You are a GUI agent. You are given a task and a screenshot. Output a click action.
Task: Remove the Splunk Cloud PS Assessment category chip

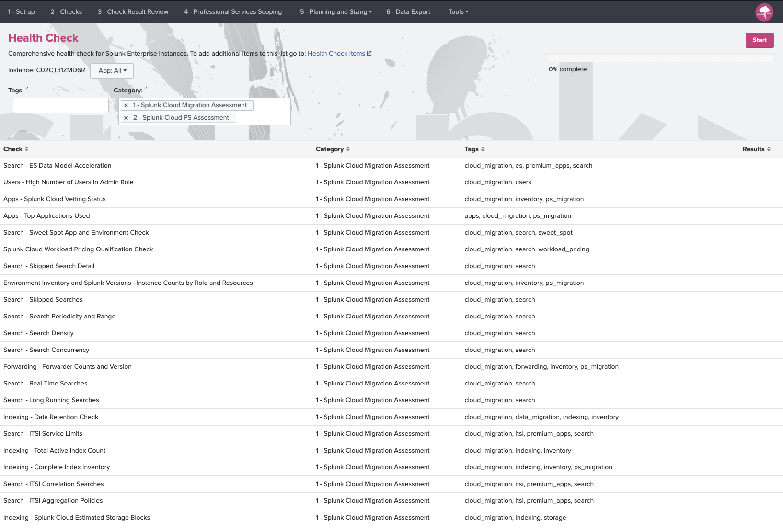pyautogui.click(x=126, y=118)
